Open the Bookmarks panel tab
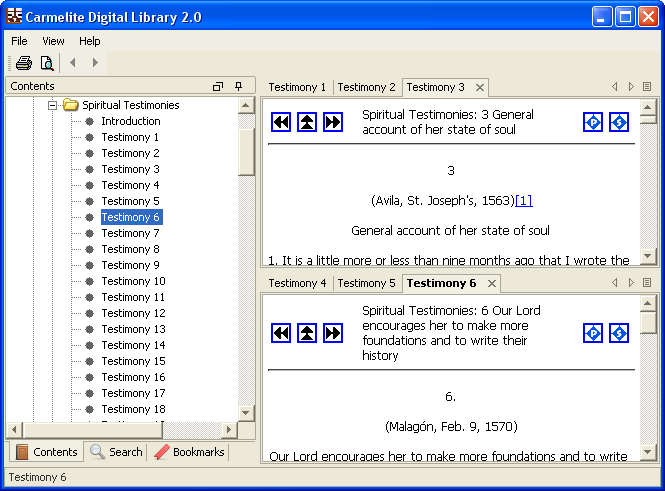 coord(190,452)
